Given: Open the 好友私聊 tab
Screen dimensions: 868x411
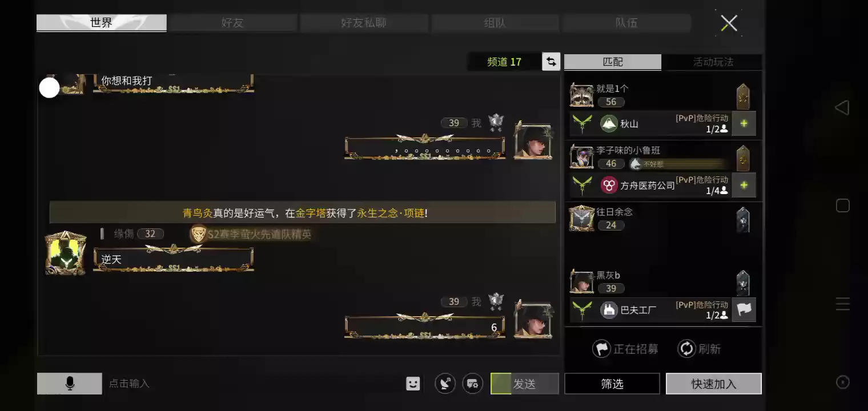Looking at the screenshot, I should click(x=364, y=23).
